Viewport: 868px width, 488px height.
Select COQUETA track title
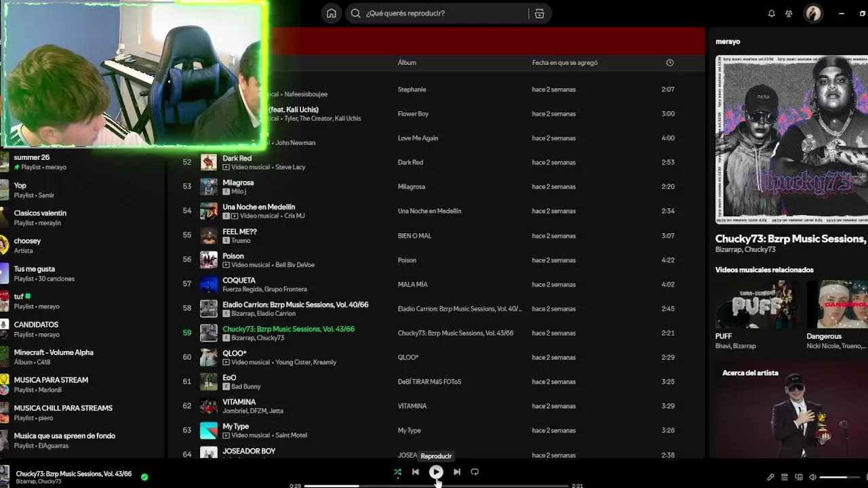tap(239, 280)
